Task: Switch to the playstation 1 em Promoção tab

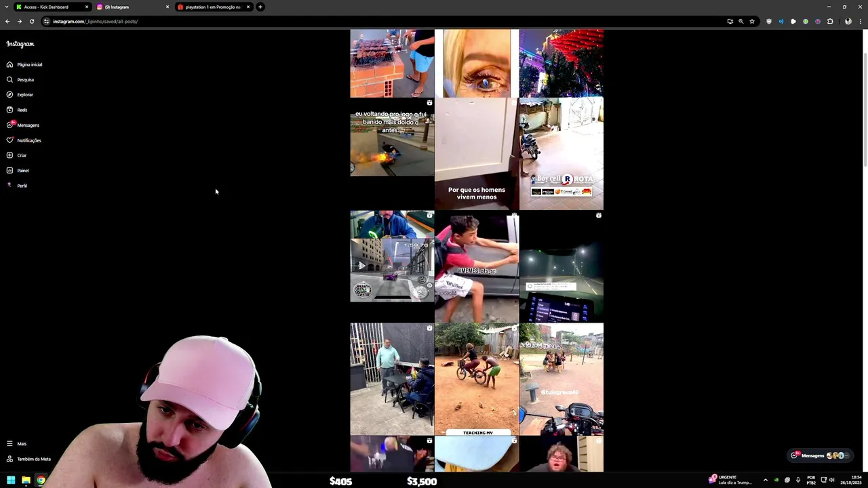Action: click(x=214, y=7)
